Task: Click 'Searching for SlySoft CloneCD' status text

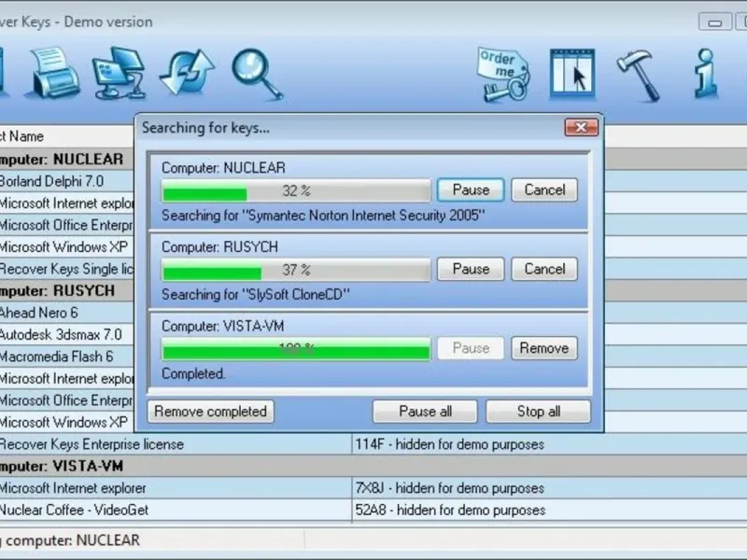Action: tap(255, 295)
